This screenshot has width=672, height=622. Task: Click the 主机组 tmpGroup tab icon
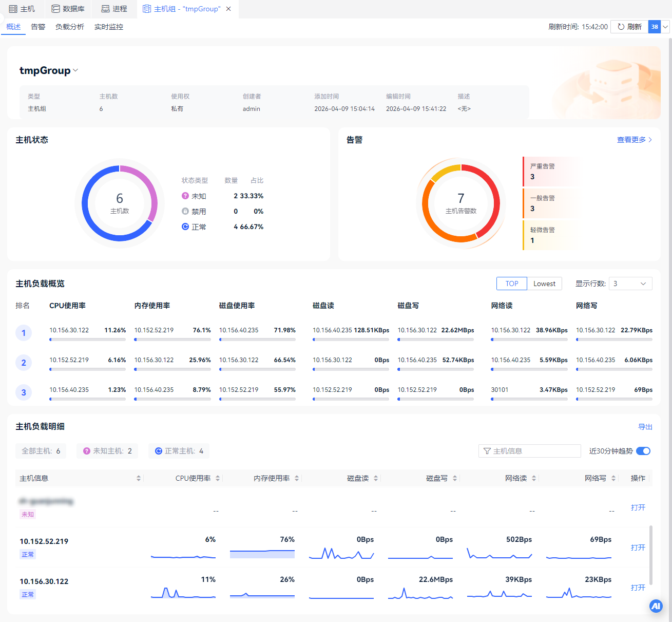point(147,9)
